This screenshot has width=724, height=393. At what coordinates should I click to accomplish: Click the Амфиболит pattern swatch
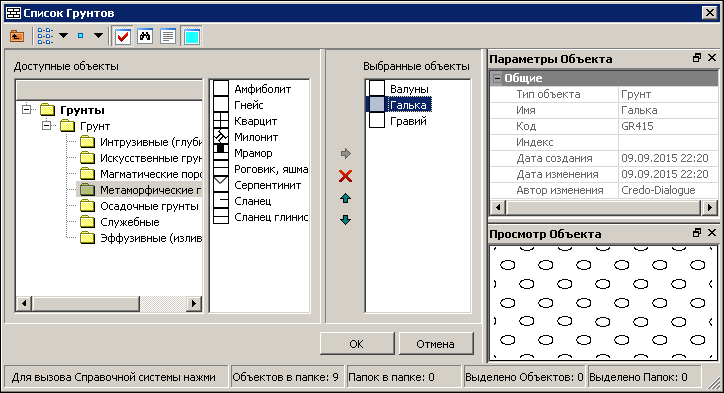click(221, 88)
